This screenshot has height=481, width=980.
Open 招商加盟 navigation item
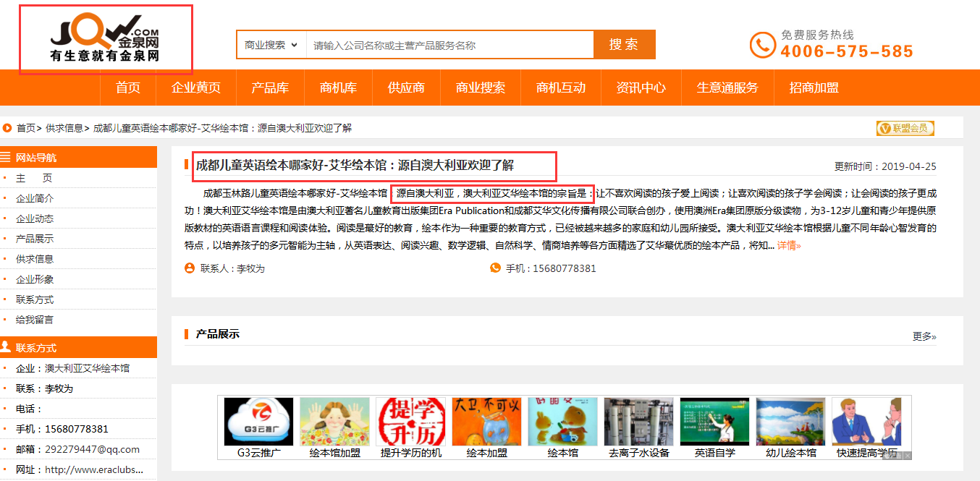(814, 88)
